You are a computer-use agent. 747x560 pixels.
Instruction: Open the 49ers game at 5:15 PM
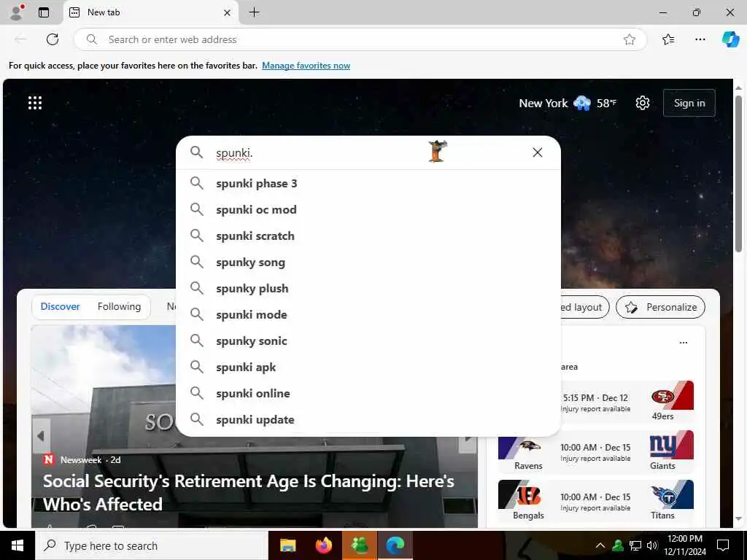pyautogui.click(x=627, y=402)
